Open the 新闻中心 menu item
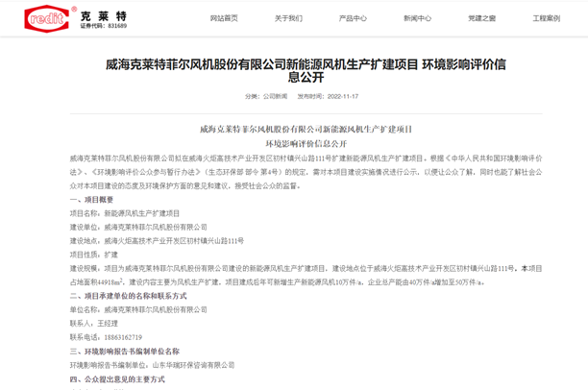The width and height of the screenshot is (588, 390). tap(417, 18)
